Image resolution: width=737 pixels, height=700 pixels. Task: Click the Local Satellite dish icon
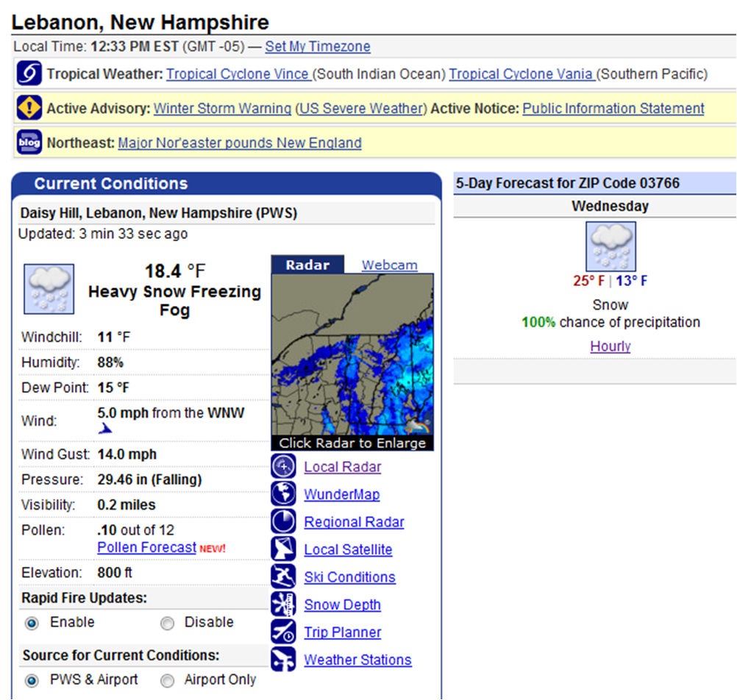[283, 549]
